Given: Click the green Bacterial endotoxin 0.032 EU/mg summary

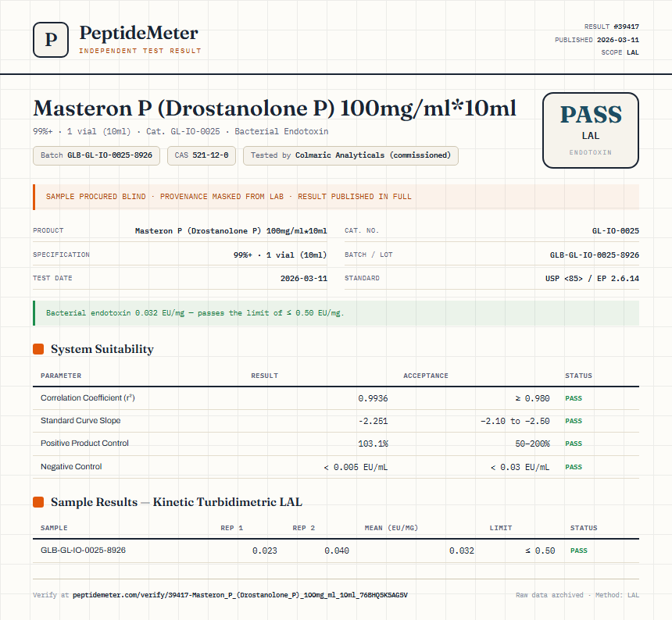Looking at the screenshot, I should (x=336, y=313).
